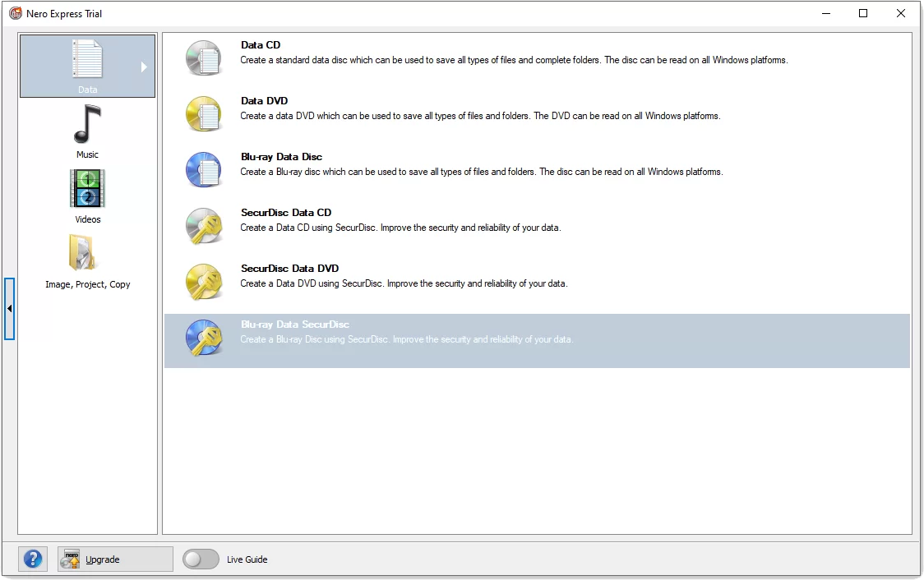Click the 'Videos' category label
This screenshot has height=580, width=924.
[x=88, y=219]
